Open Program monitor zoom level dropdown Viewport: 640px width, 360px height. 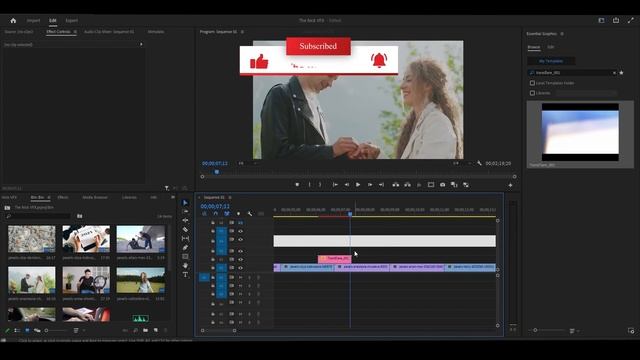[x=246, y=163]
